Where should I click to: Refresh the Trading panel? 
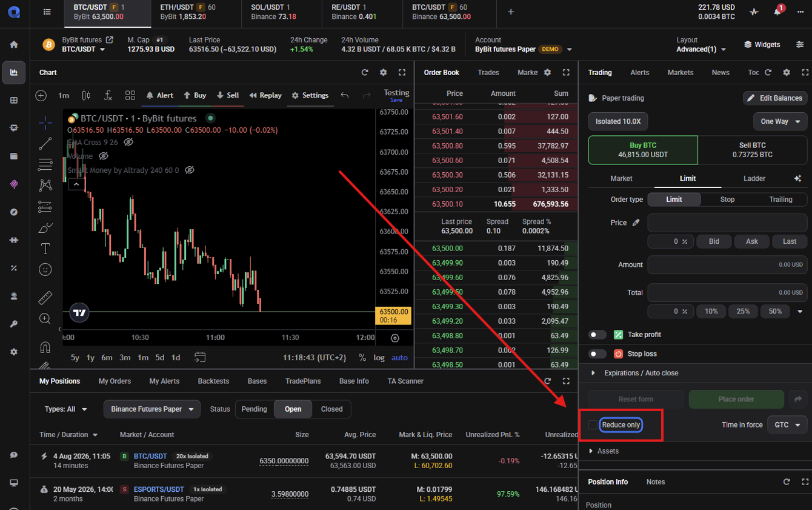768,72
